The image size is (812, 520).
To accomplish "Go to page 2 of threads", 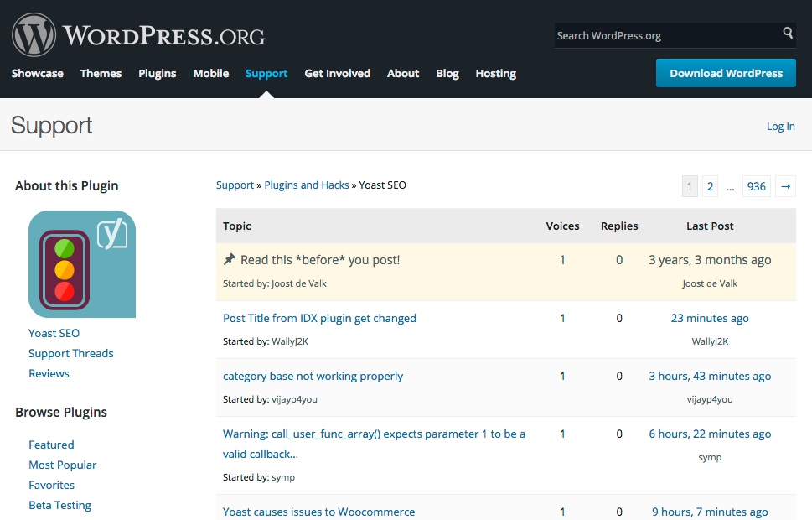I will (x=710, y=186).
